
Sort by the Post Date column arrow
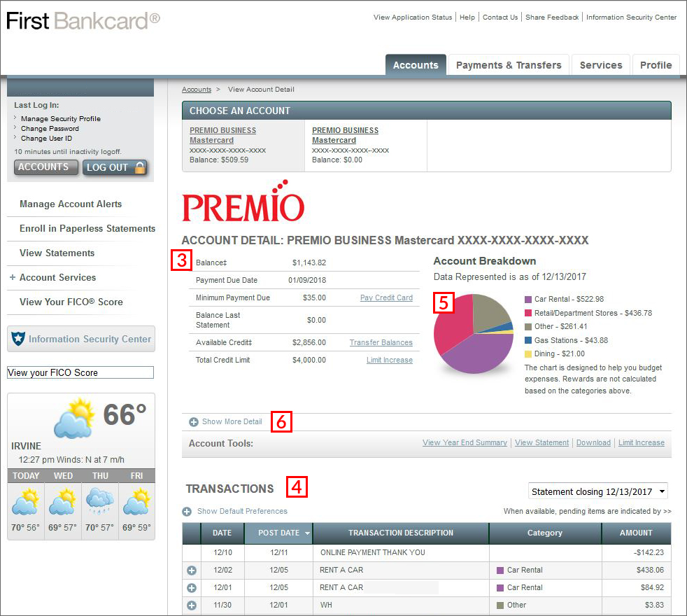click(x=307, y=533)
